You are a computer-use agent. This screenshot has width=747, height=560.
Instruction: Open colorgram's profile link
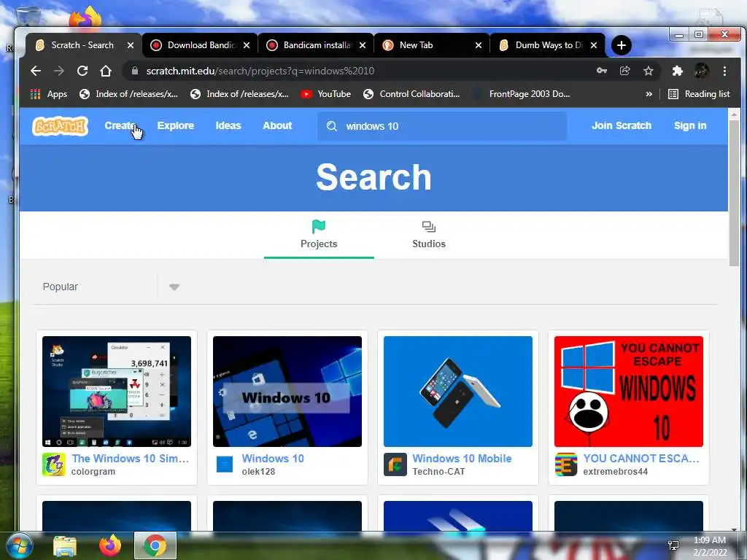93,472
